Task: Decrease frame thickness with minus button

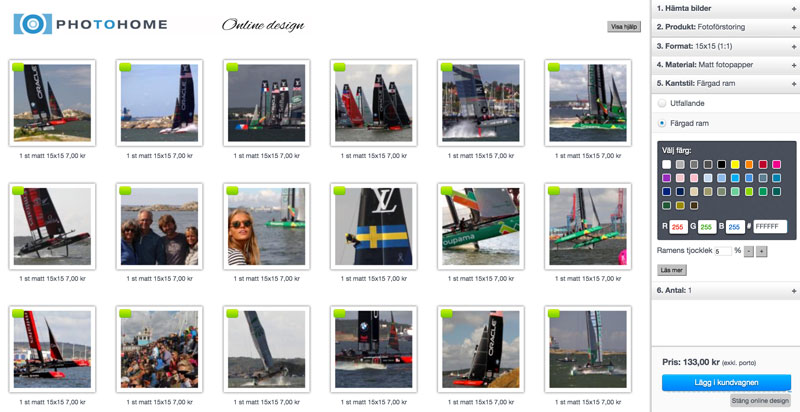Action: click(x=748, y=251)
